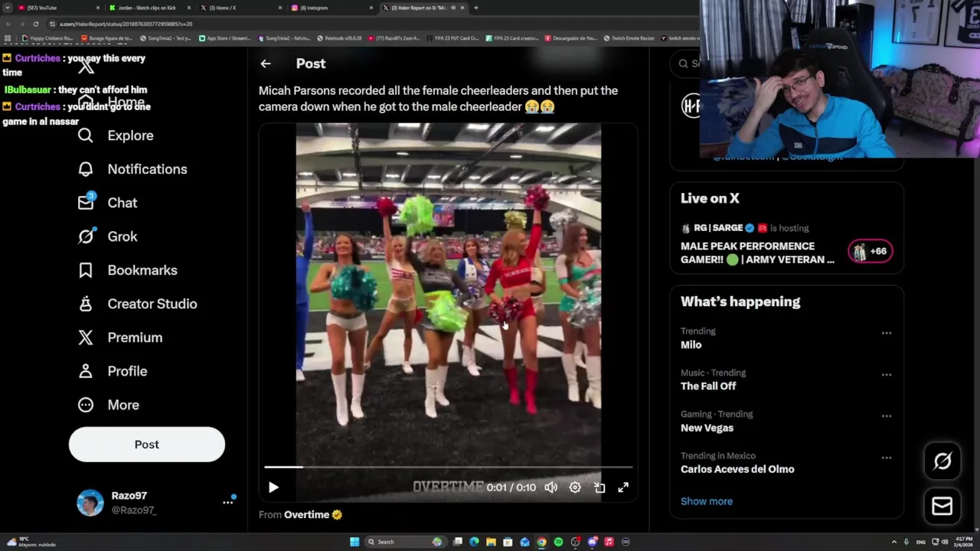Open Grok floating button at bottom right
The image size is (980, 551).
click(x=942, y=461)
